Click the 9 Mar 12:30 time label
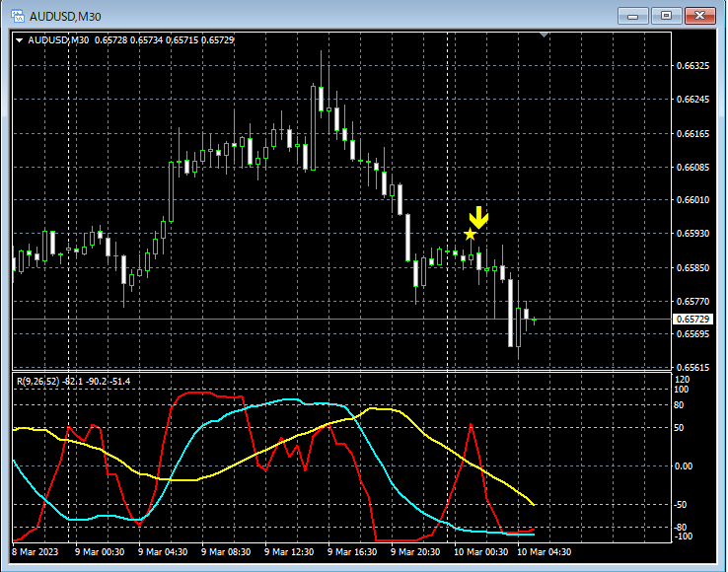The image size is (728, 572). pyautogui.click(x=289, y=552)
